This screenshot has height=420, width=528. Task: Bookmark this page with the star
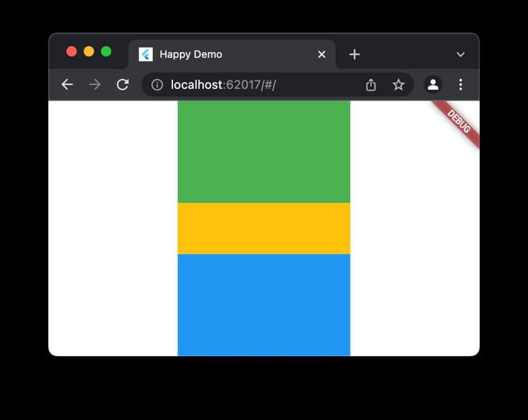click(x=399, y=85)
